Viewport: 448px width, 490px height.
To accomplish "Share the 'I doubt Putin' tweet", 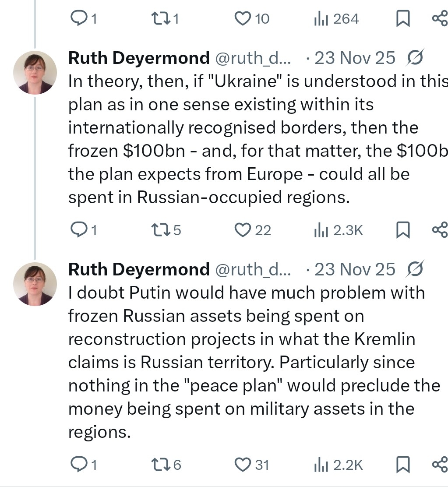I will point(439,465).
